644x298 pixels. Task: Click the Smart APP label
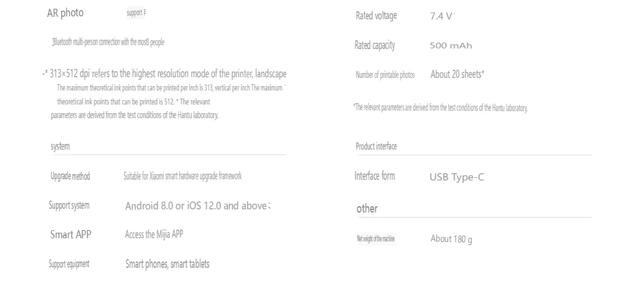pos(70,235)
